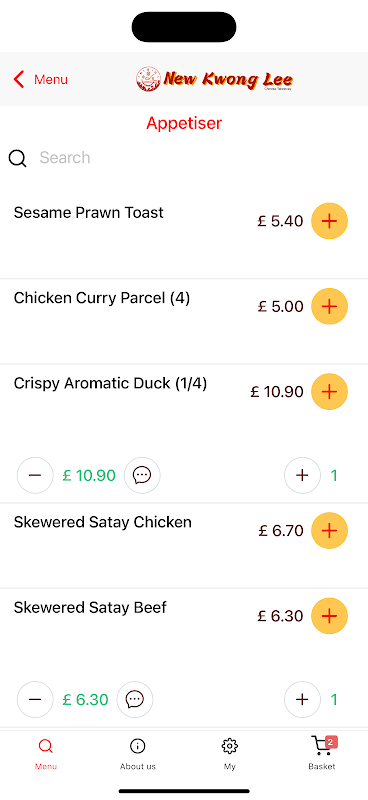368x800 pixels.
Task: Add Skewered Satay Chicken via plus icon
Action: [329, 531]
